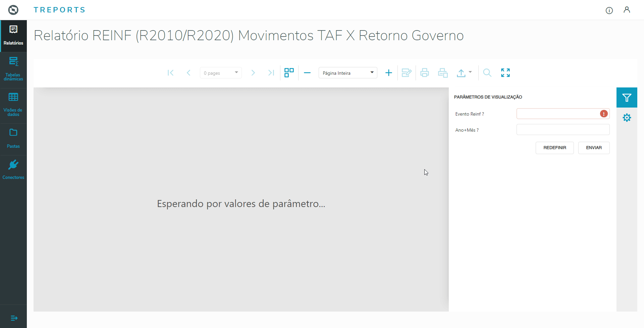Toggle the parameters filter panel
644x328 pixels.
[627, 97]
